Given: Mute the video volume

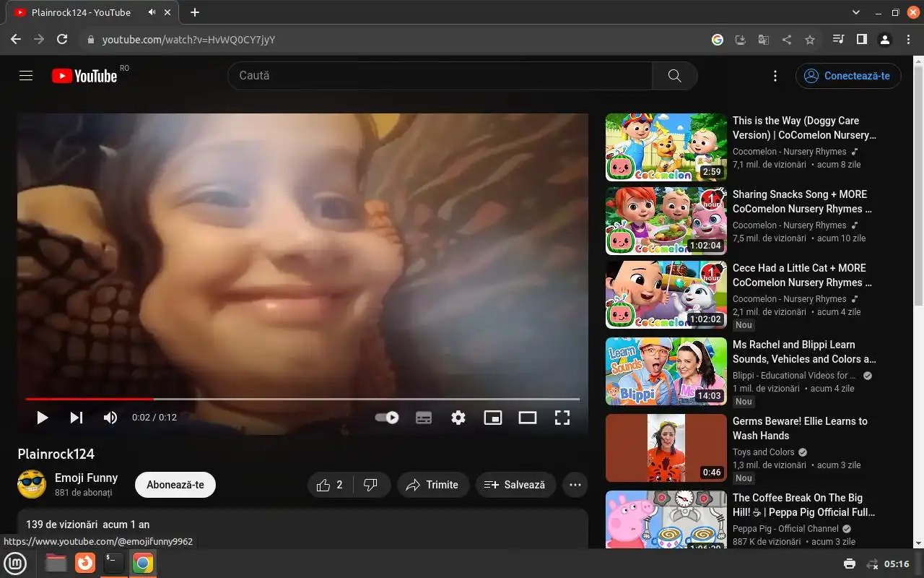Looking at the screenshot, I should [110, 417].
